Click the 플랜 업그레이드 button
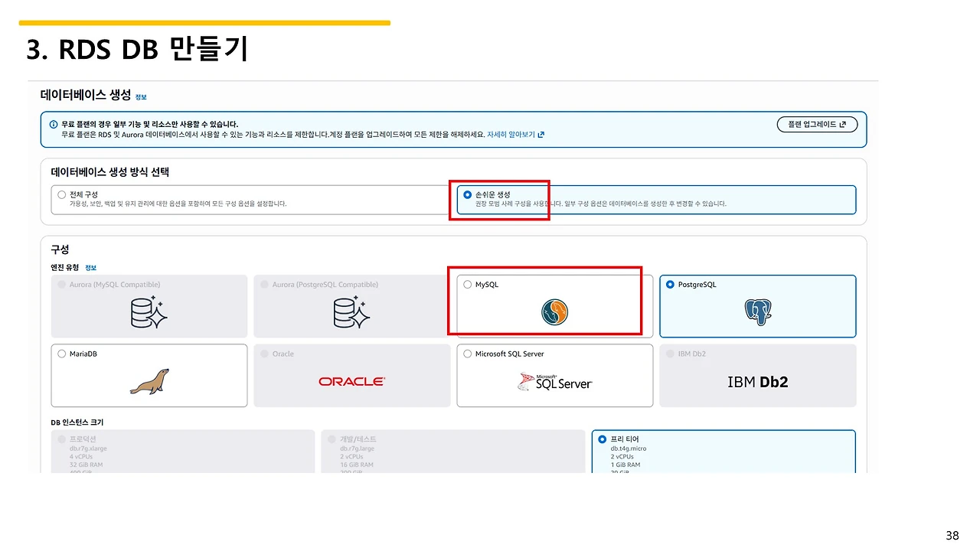 [817, 124]
